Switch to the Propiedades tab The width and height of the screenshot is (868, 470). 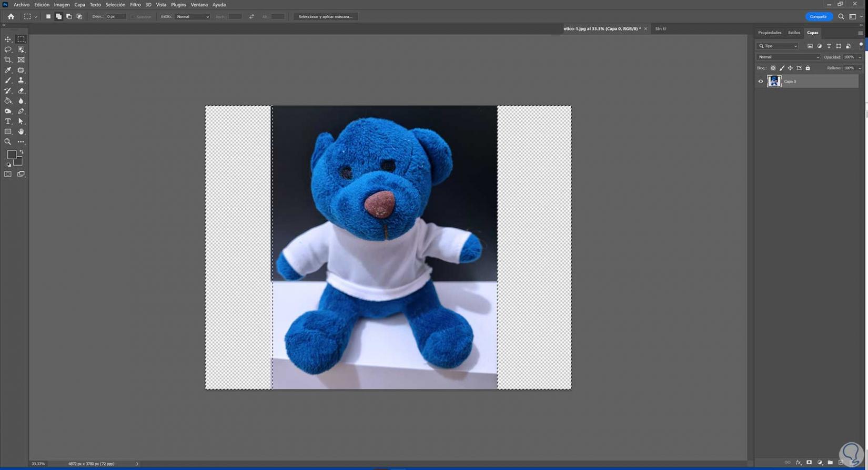pyautogui.click(x=770, y=33)
